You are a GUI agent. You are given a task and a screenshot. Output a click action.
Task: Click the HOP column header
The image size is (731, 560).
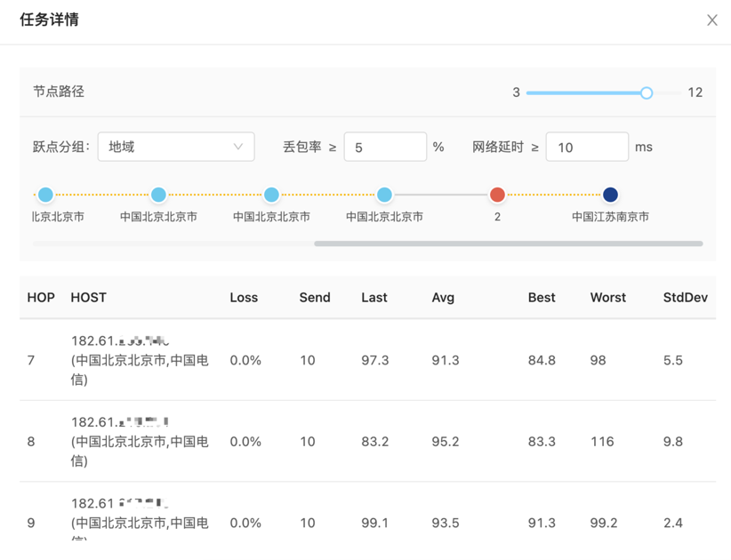[41, 298]
